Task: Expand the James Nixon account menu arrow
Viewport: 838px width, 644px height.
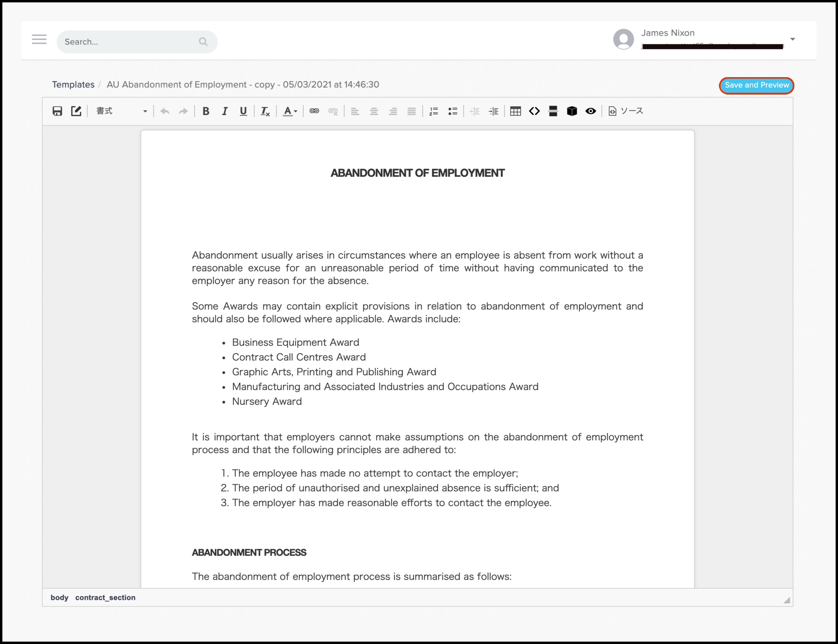Action: point(792,39)
